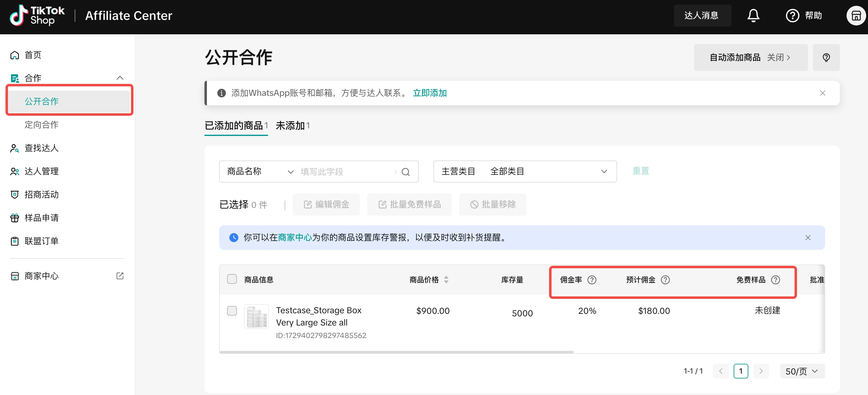Click the notification bell icon

[x=753, y=16]
